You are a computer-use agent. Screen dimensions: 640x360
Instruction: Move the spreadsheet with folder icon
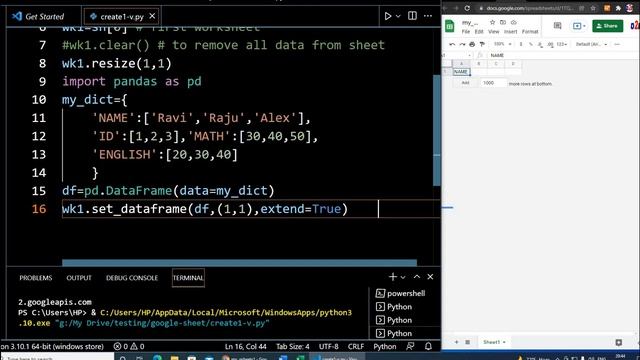tap(503, 22)
